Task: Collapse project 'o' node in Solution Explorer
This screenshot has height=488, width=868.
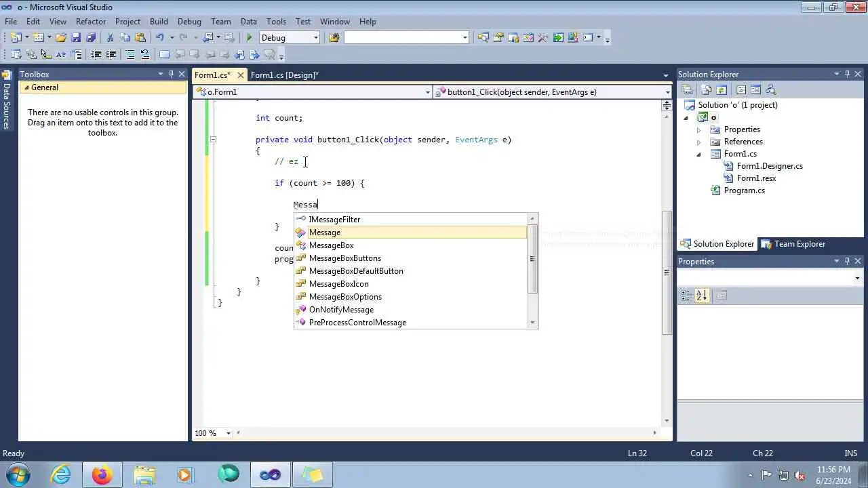Action: [686, 117]
